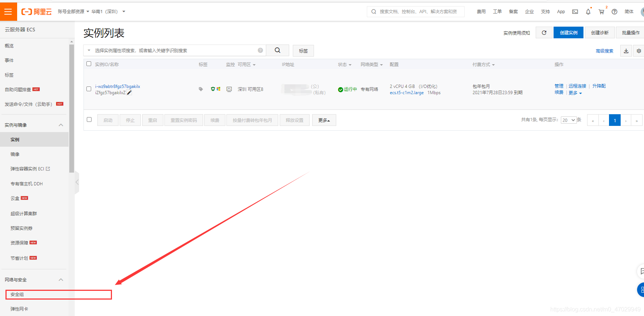Focus the global search field
The width and height of the screenshot is (644, 316).
point(416,12)
